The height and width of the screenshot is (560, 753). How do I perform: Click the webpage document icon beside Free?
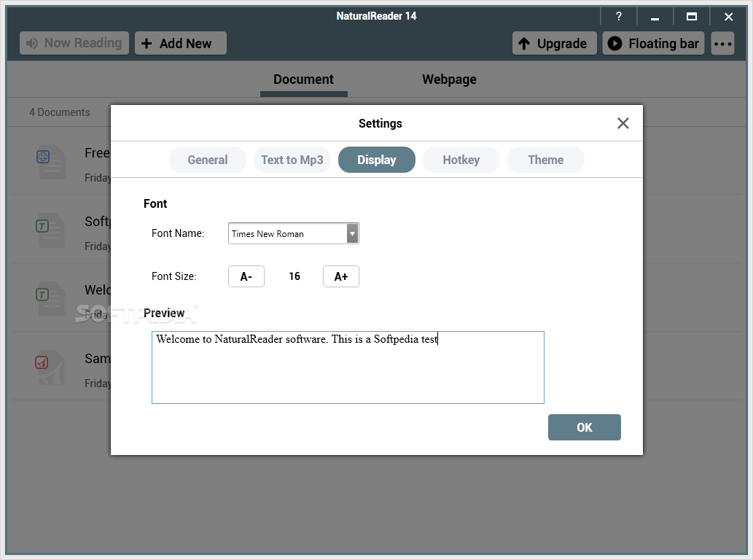coord(50,161)
